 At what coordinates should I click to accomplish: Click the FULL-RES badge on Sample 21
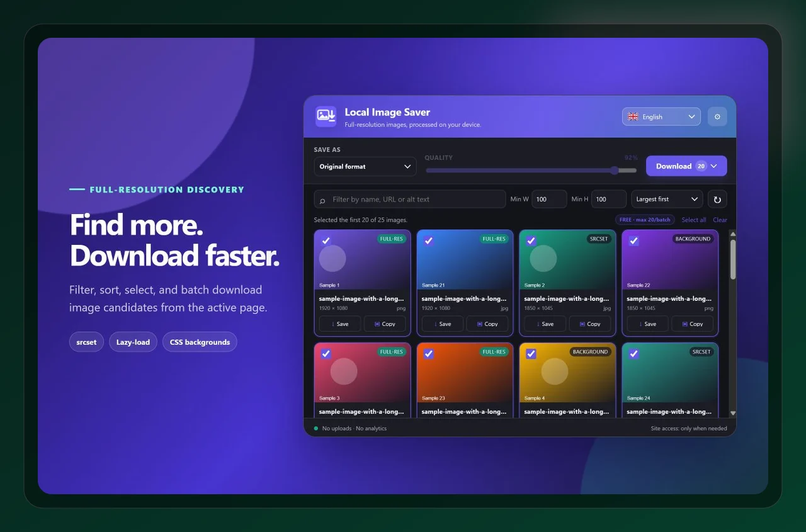(494, 239)
